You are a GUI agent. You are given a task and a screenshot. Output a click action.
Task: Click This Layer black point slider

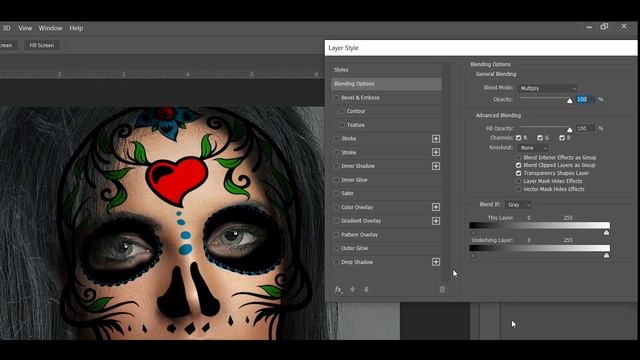click(x=473, y=233)
